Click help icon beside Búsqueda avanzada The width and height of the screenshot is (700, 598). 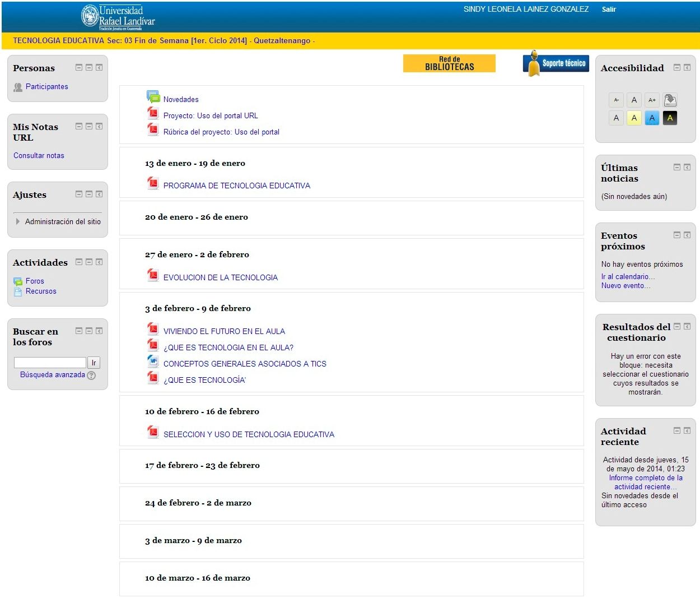[91, 376]
